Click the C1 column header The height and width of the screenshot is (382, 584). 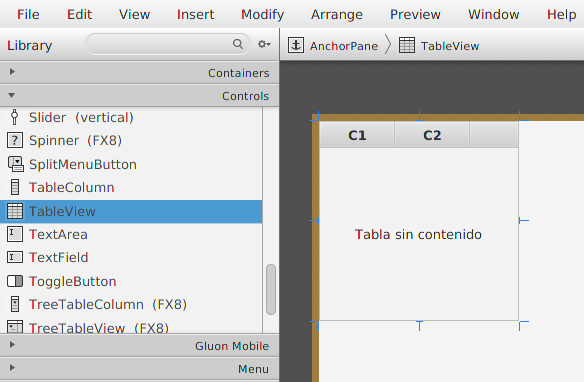[x=357, y=135]
